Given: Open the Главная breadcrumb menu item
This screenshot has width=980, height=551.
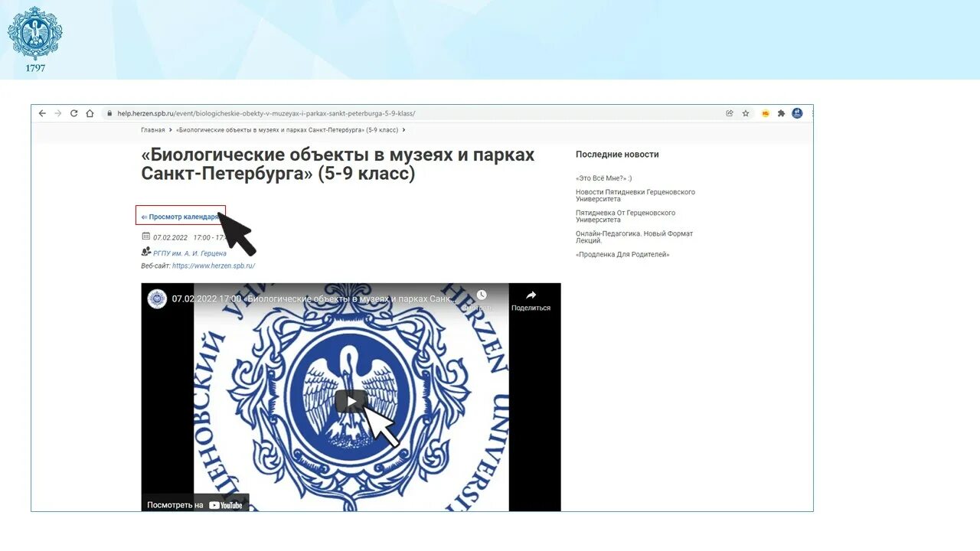Looking at the screenshot, I should point(153,129).
